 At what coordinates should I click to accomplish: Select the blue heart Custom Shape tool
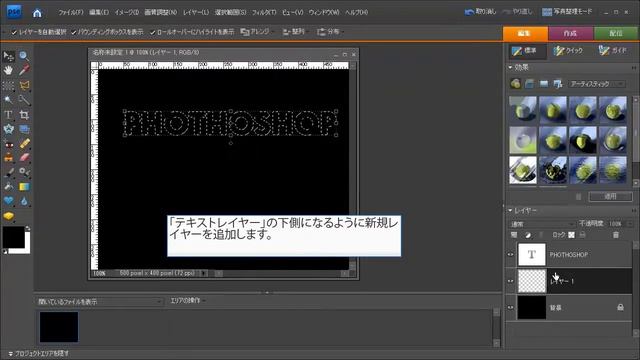tap(9, 201)
